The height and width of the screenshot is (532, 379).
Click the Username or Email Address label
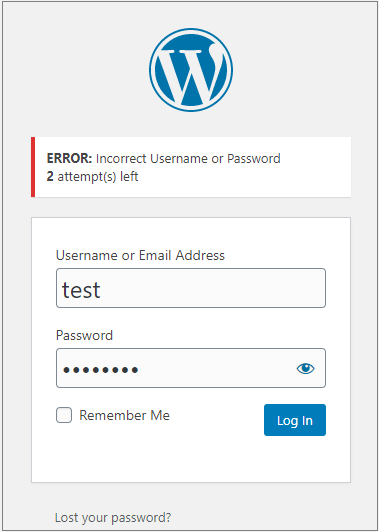pos(140,255)
